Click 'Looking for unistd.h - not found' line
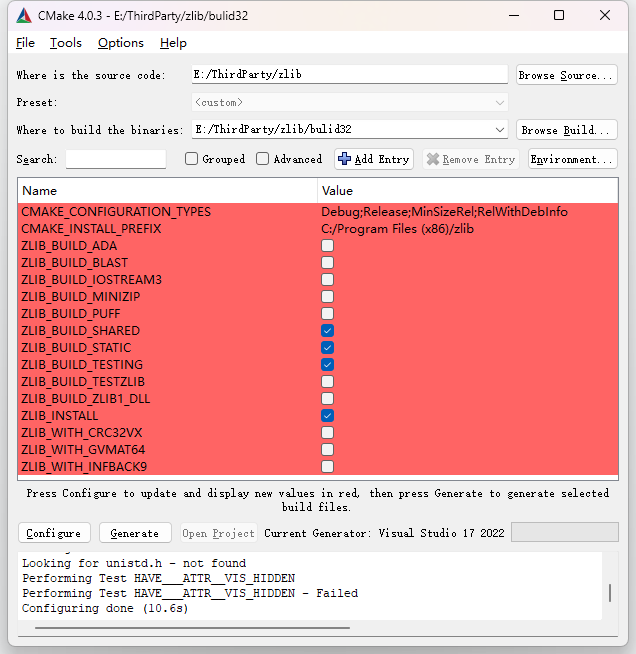The height and width of the screenshot is (654, 636). coord(134,563)
